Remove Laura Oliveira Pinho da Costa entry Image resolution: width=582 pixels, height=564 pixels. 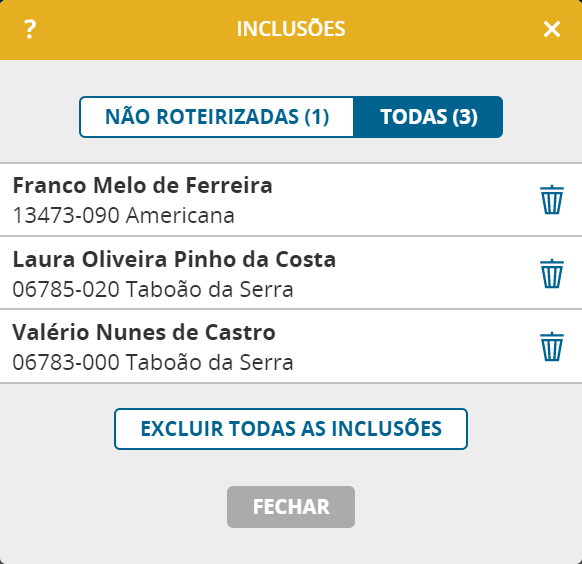[552, 273]
